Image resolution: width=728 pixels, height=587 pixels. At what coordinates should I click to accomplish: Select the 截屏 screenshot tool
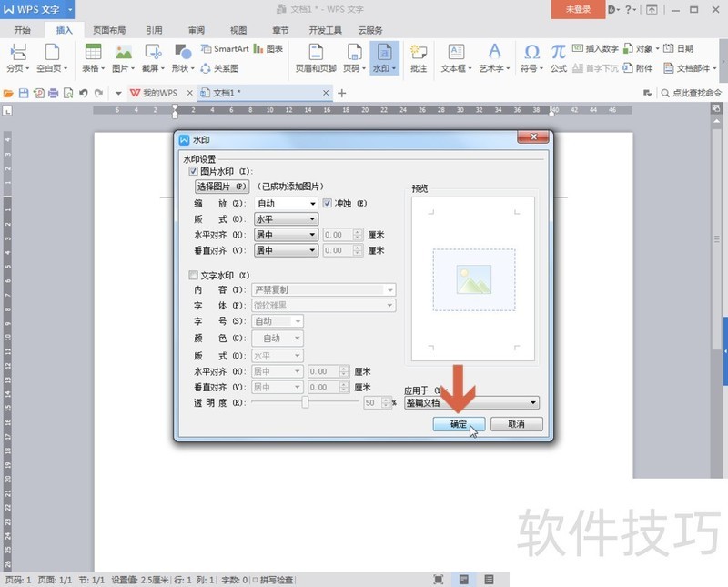153,58
